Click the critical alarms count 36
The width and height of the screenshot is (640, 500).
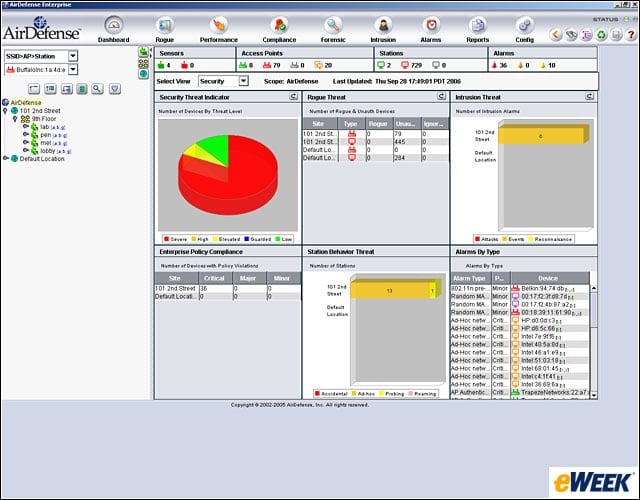tap(503, 65)
